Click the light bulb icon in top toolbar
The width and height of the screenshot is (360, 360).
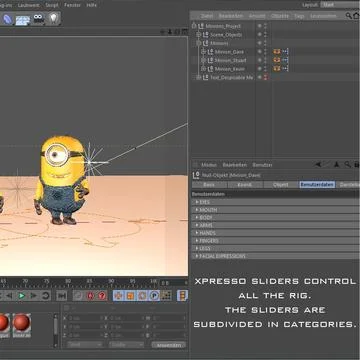coord(53,19)
